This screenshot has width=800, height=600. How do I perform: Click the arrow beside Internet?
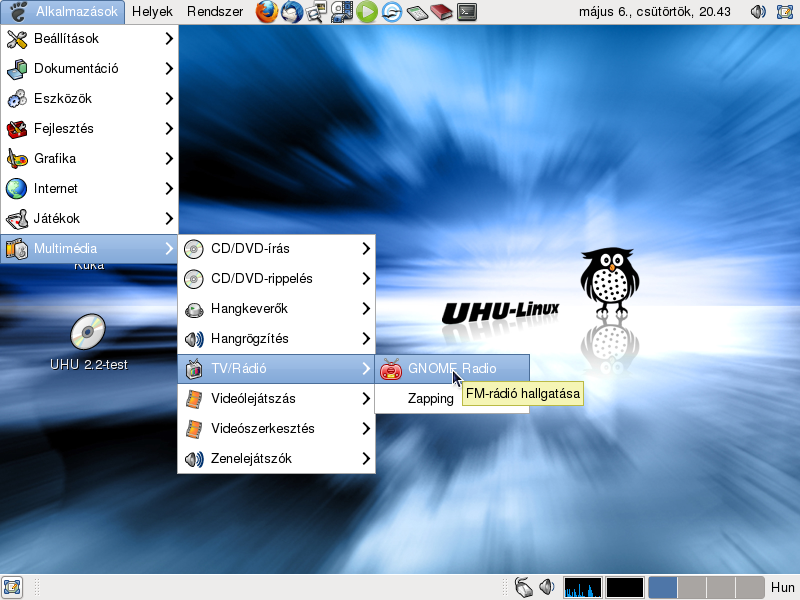point(169,189)
